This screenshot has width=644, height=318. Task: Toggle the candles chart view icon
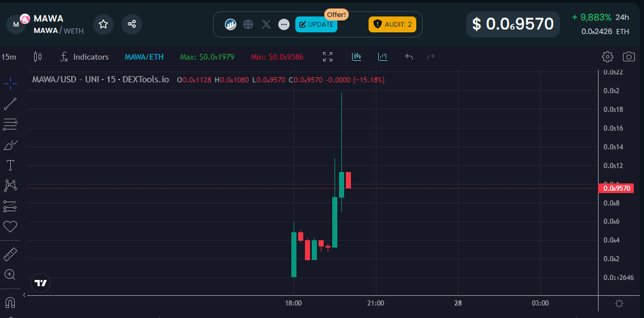tap(357, 57)
